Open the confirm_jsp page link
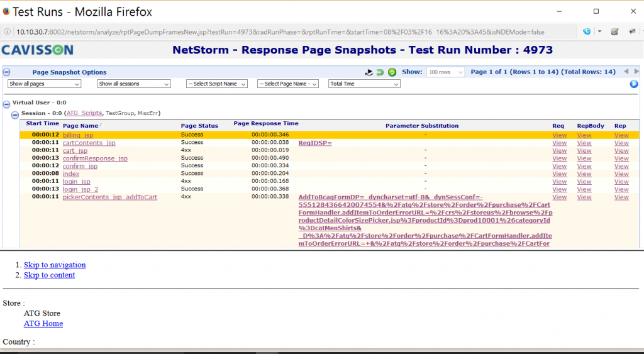This screenshot has height=354, width=644. pos(80,167)
